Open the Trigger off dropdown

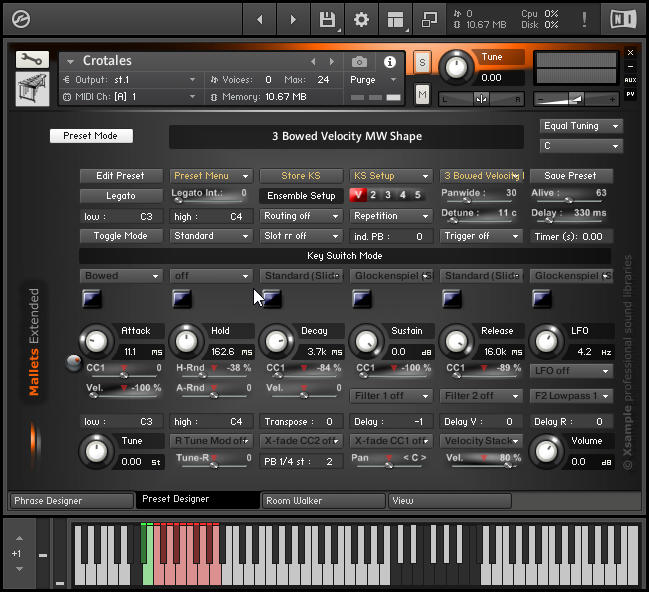click(x=481, y=236)
